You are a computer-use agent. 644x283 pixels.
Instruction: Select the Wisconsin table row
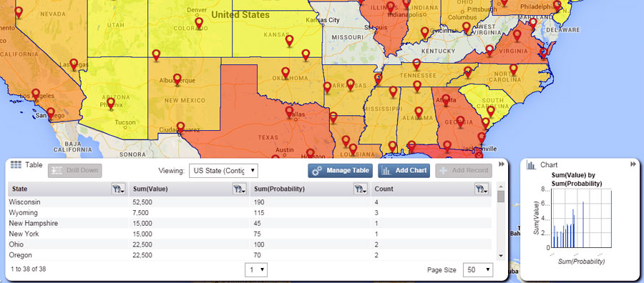pos(250,202)
